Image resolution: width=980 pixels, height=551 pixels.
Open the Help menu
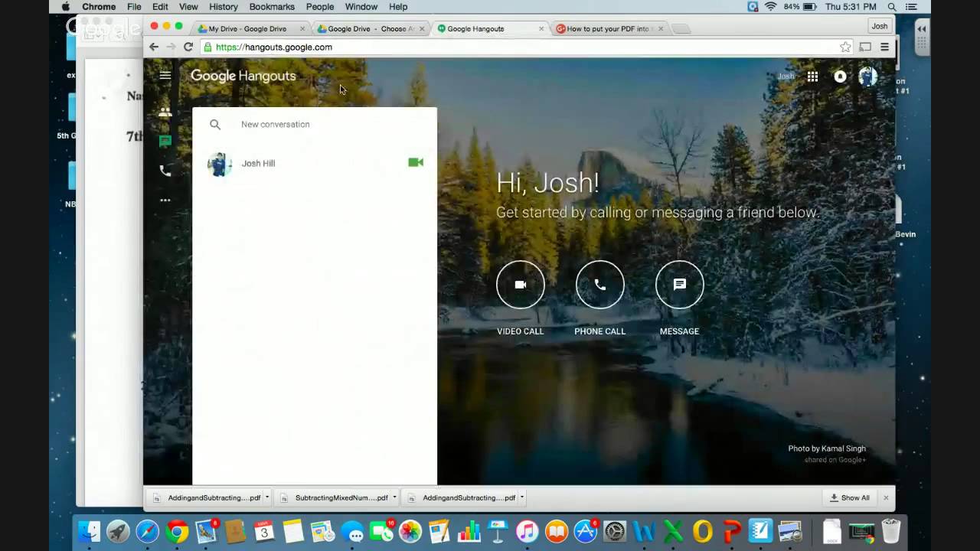point(398,7)
